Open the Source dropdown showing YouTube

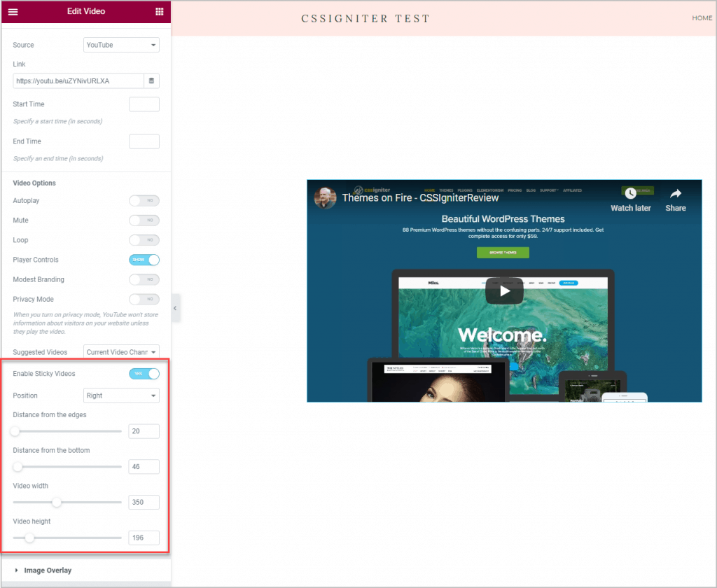(120, 45)
